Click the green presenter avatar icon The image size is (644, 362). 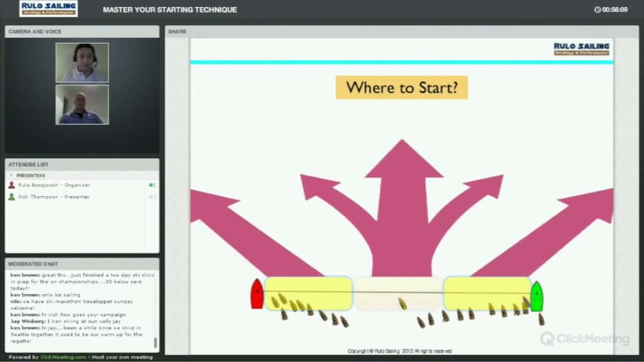pyautogui.click(x=11, y=197)
